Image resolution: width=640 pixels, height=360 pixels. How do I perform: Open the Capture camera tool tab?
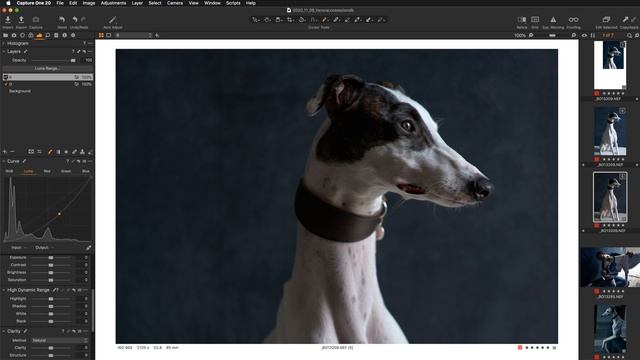[x=14, y=36]
